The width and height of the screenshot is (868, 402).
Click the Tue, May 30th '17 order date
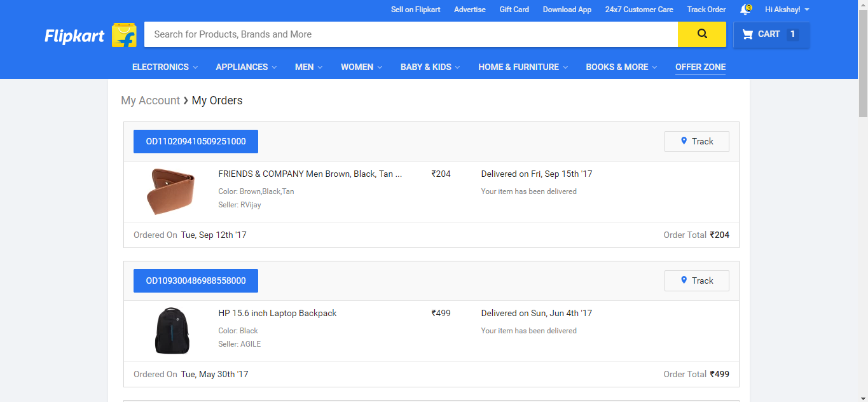[214, 374]
